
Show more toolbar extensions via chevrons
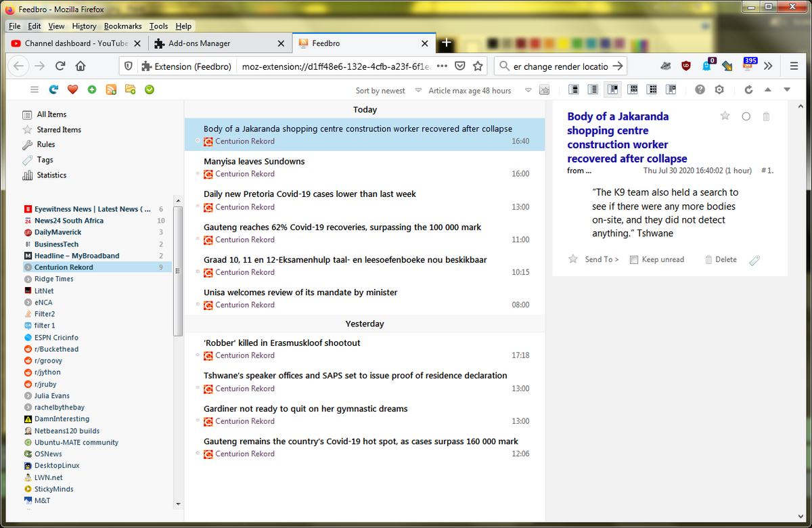coord(768,66)
